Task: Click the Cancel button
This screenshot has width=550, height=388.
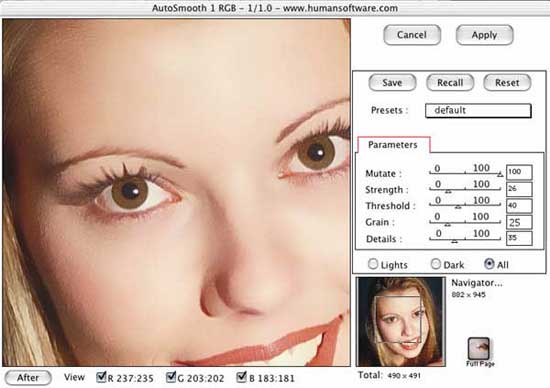Action: [x=412, y=35]
